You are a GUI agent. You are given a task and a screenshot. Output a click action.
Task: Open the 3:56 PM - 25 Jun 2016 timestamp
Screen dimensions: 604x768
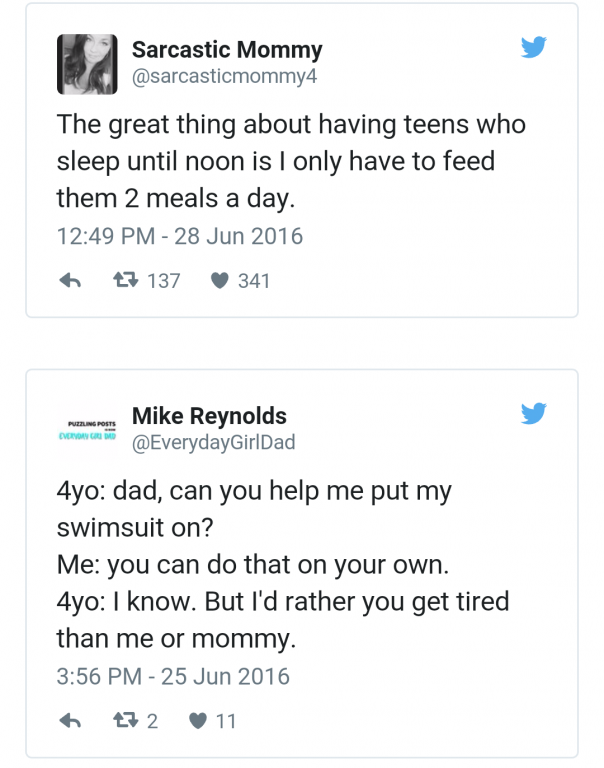tap(172, 676)
